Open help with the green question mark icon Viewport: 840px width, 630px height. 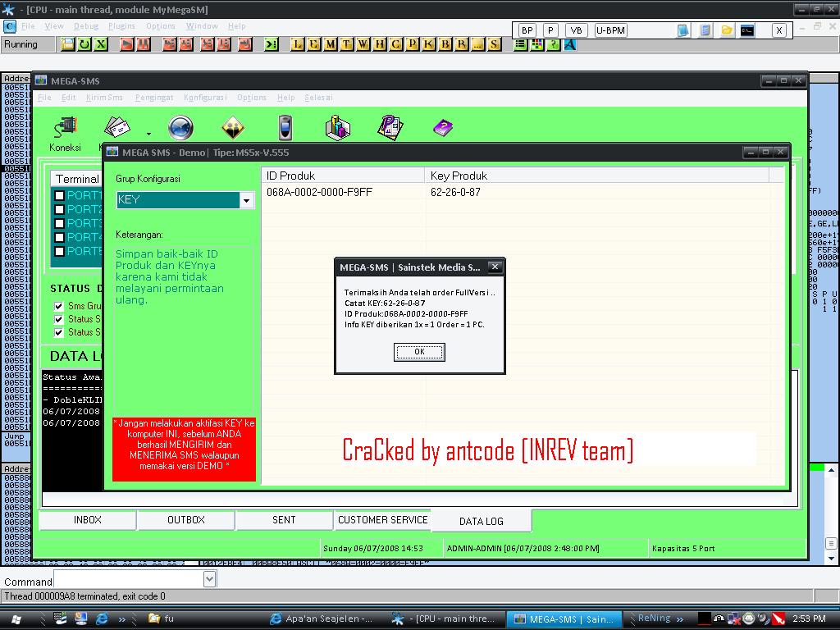pos(554,44)
